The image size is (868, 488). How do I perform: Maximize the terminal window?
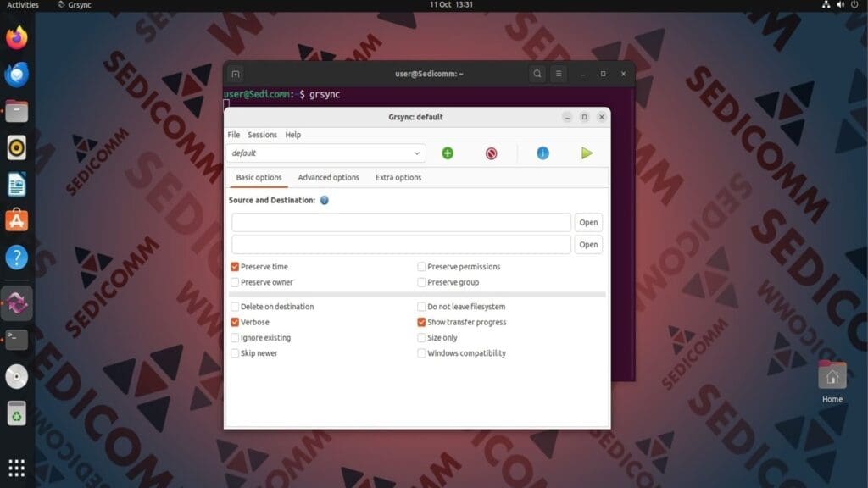(x=603, y=74)
